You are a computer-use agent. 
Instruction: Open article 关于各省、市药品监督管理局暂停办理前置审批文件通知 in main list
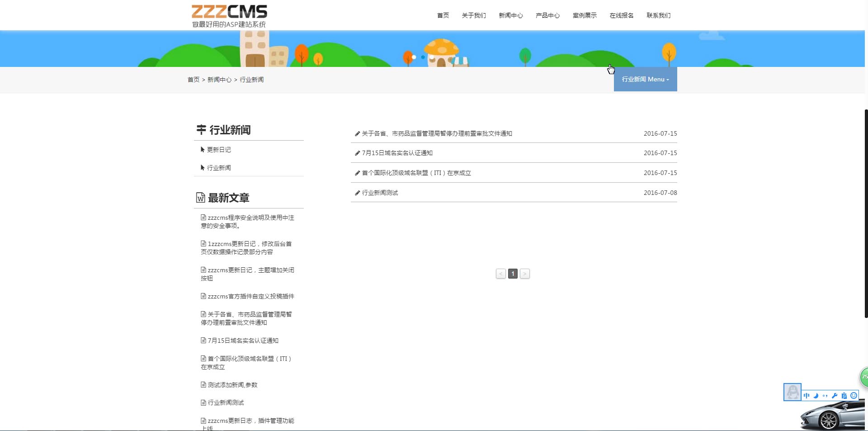coord(437,134)
